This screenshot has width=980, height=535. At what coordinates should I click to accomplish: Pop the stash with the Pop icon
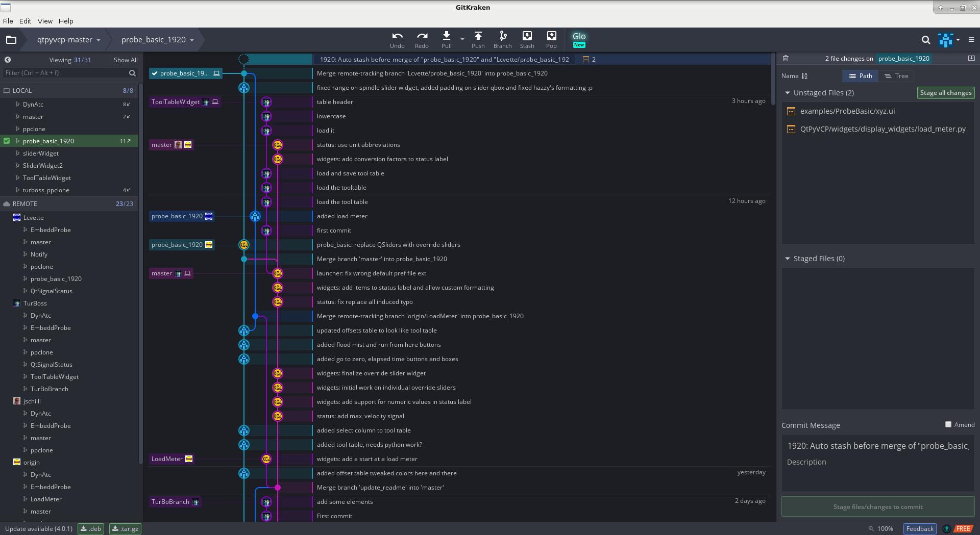coord(552,40)
